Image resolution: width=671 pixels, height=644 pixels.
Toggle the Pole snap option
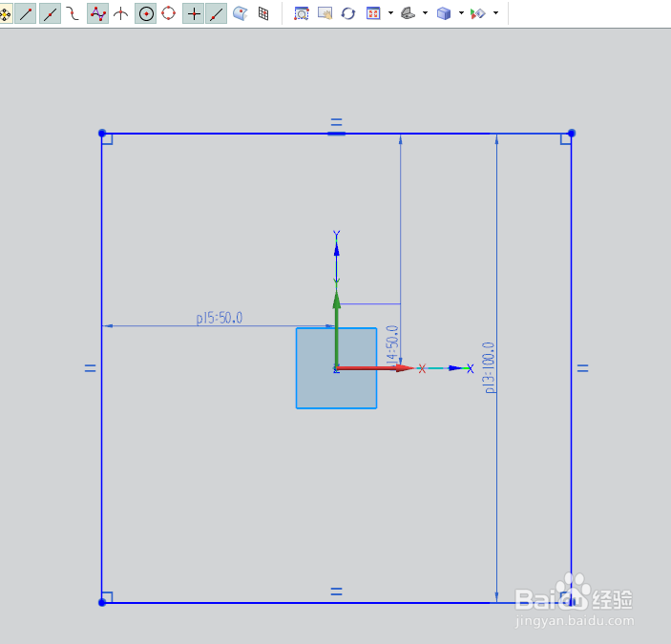click(x=97, y=14)
